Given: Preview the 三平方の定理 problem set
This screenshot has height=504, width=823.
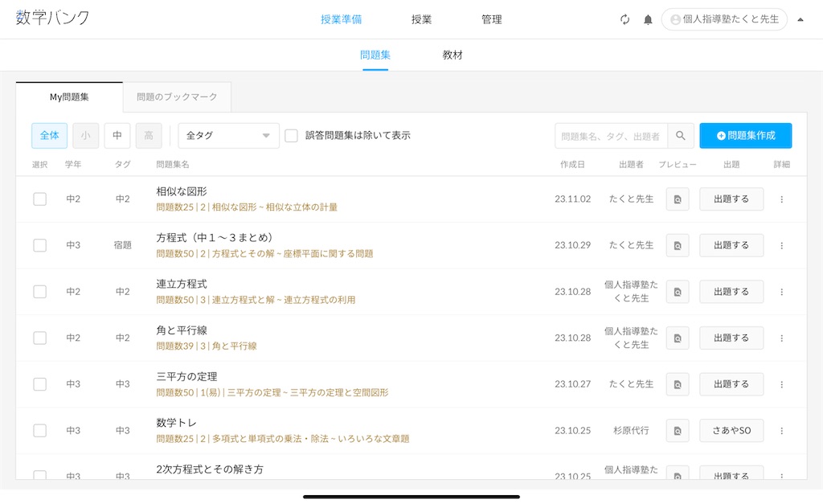Looking at the screenshot, I should (x=678, y=384).
